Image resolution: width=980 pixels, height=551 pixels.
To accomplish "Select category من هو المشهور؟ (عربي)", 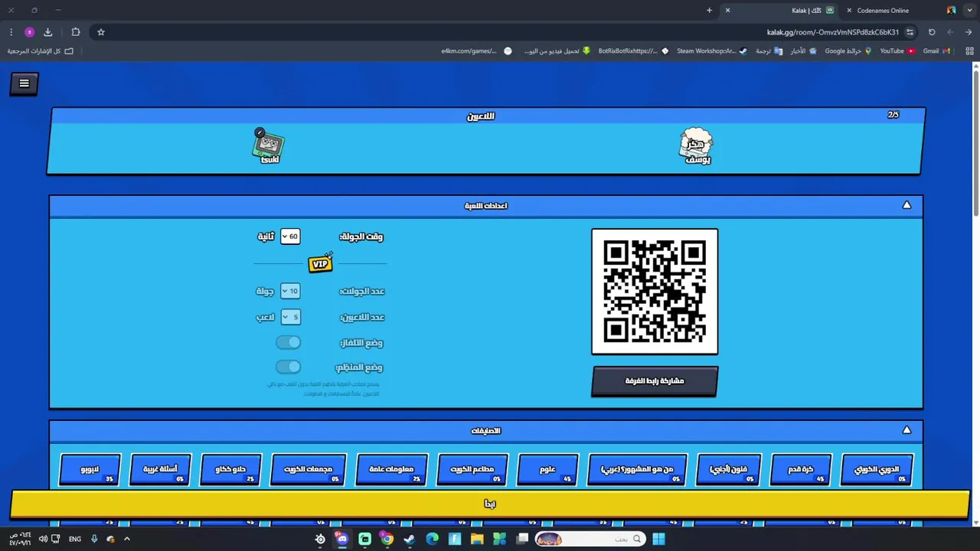I will point(637,470).
